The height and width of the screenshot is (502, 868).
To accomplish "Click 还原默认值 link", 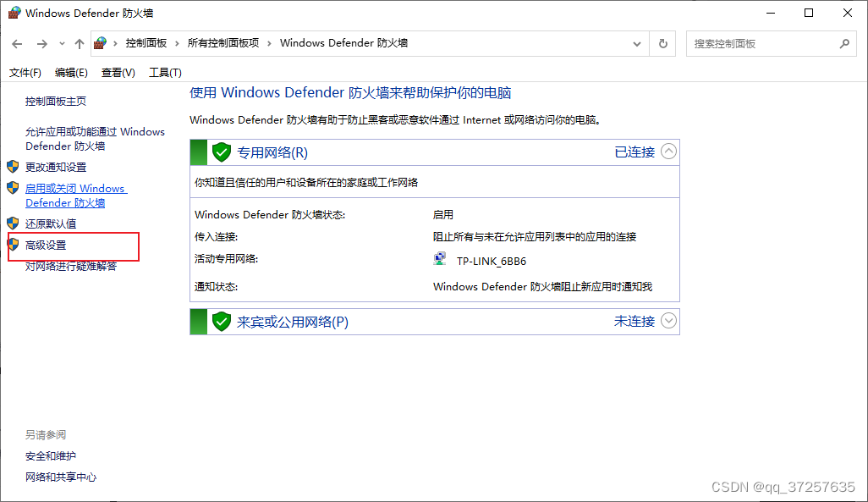I will 51,223.
